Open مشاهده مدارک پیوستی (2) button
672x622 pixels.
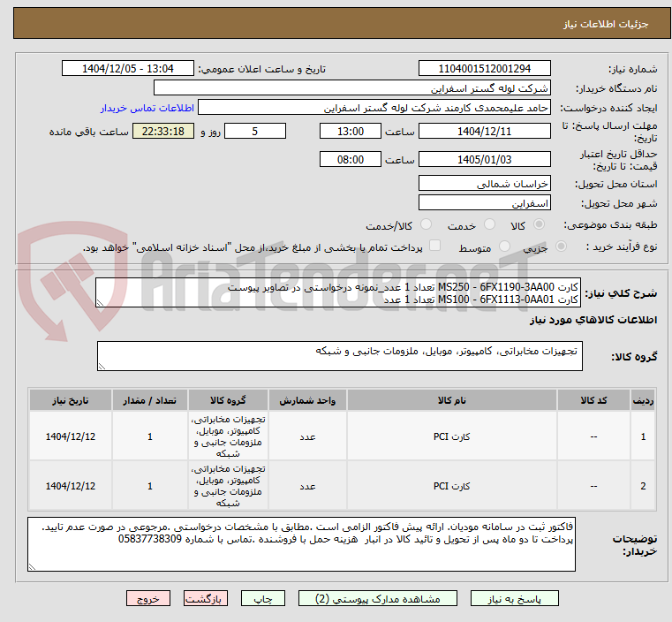pos(378,598)
